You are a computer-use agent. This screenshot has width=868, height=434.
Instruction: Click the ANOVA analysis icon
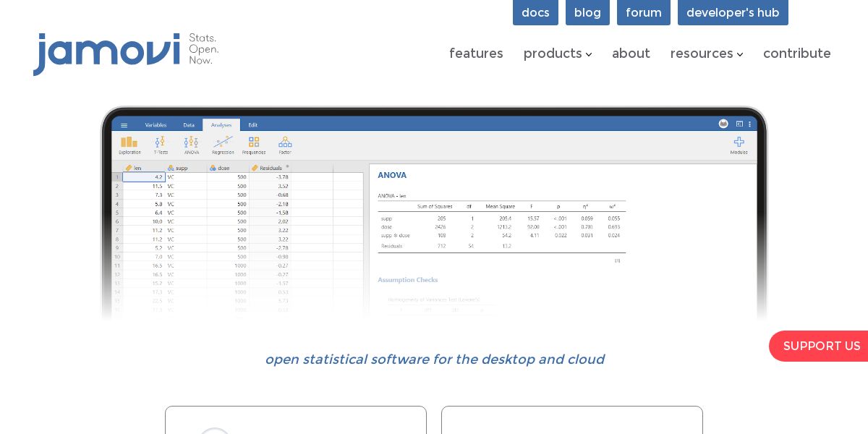coord(191,145)
